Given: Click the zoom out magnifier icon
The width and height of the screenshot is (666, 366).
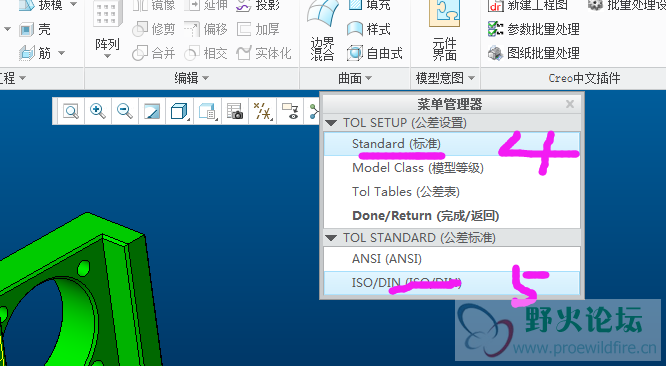Looking at the screenshot, I should (125, 111).
